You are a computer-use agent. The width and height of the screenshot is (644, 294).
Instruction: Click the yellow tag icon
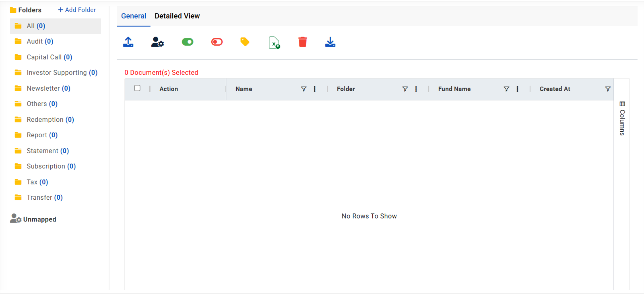coord(245,42)
